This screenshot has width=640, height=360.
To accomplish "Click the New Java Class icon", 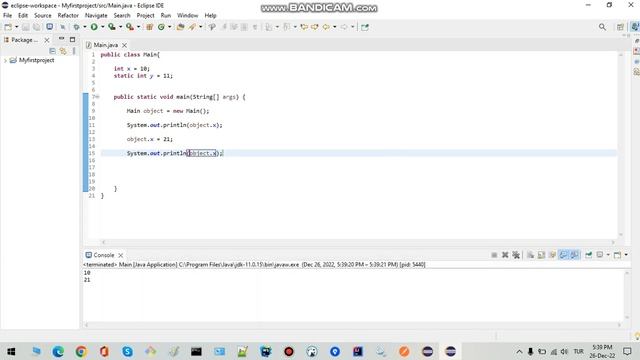I will 161,27.
